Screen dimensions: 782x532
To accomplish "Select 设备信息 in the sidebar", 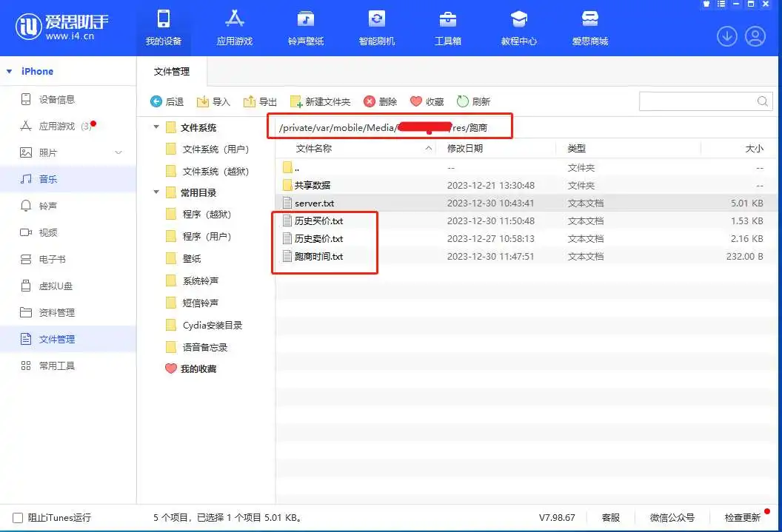I will point(56,99).
